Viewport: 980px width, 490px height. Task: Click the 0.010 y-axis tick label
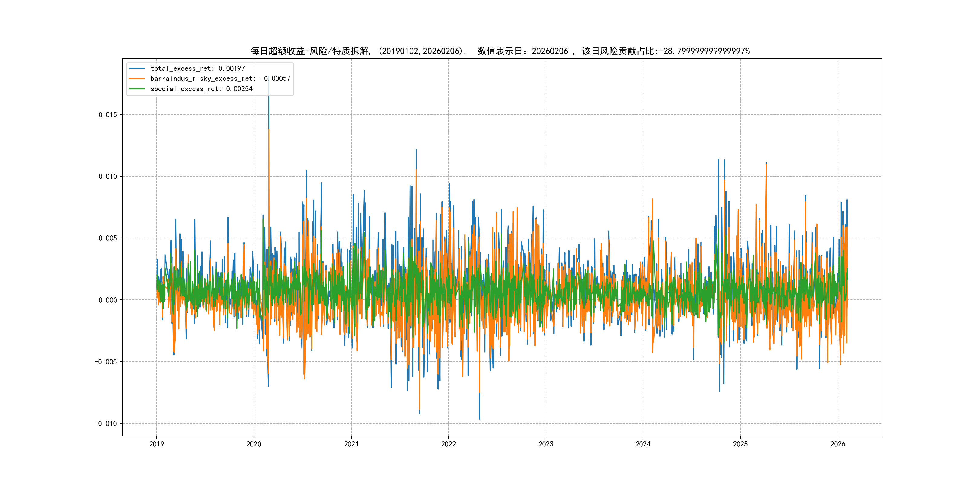[x=108, y=177]
